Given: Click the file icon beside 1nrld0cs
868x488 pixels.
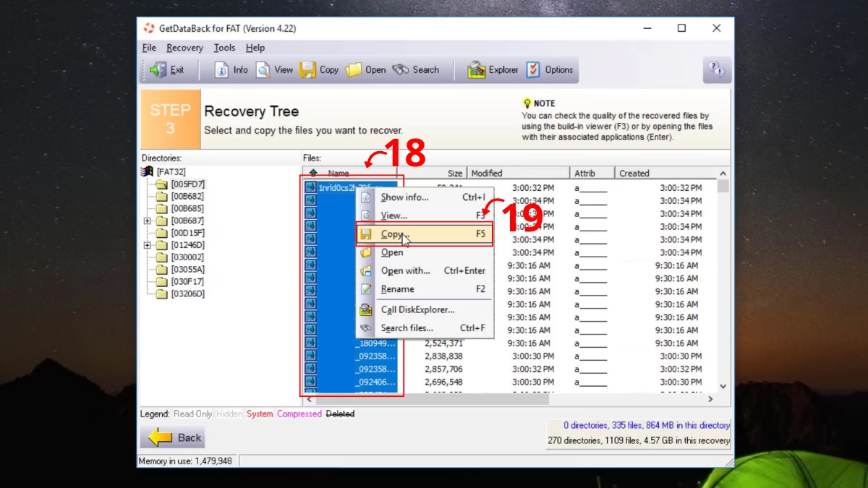Looking at the screenshot, I should pos(310,187).
